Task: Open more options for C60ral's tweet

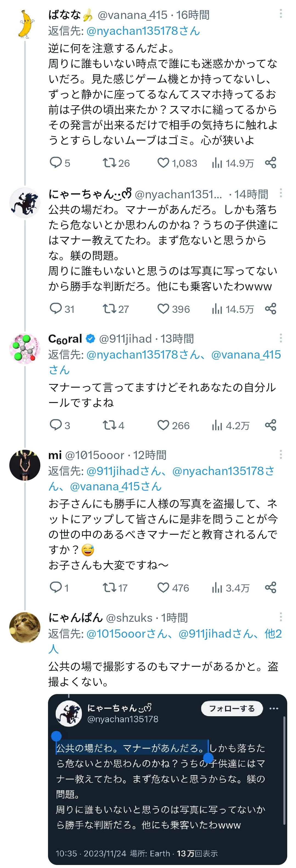Action: click(x=281, y=338)
